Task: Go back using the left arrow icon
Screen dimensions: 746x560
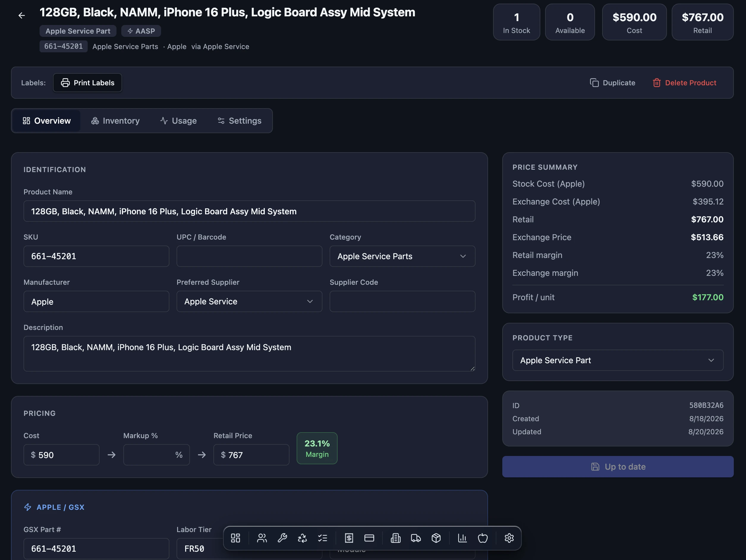Action: [x=22, y=15]
